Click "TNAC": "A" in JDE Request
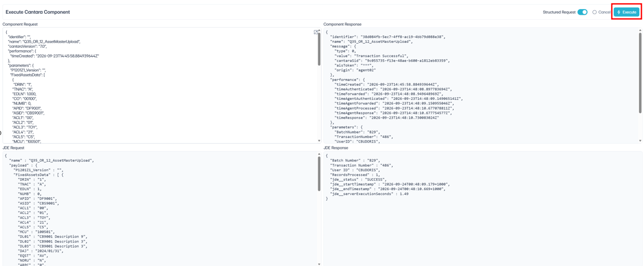 click(x=32, y=184)
